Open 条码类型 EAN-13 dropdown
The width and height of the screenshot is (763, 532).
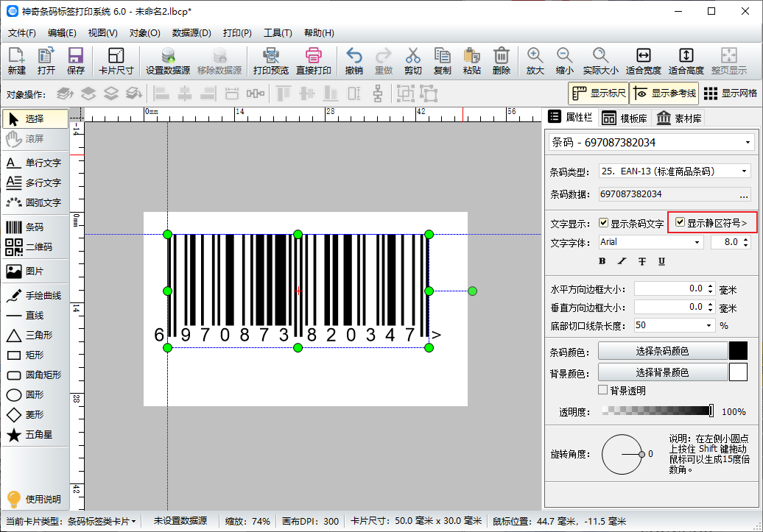coord(744,171)
